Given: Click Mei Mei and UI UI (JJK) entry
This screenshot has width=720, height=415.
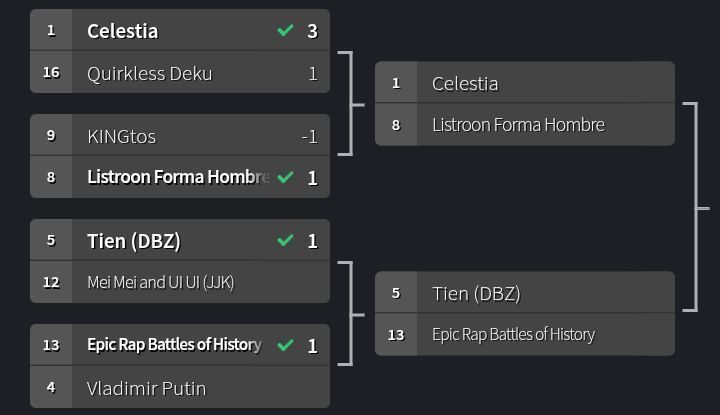Looking at the screenshot, I should 160,283.
